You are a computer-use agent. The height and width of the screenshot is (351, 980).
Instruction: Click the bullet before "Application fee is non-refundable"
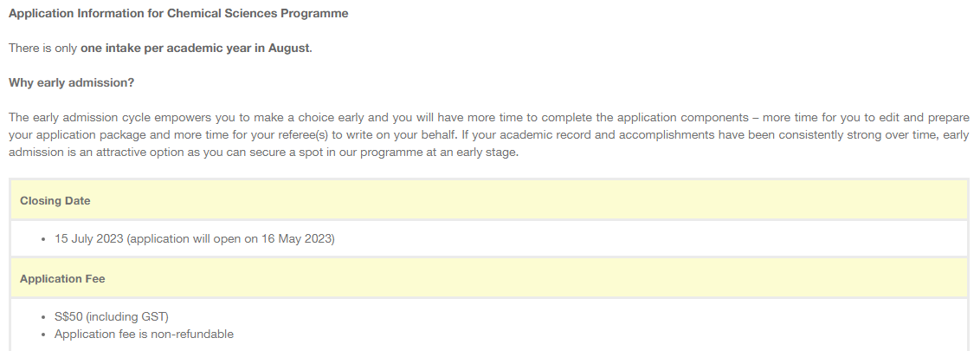click(x=43, y=334)
